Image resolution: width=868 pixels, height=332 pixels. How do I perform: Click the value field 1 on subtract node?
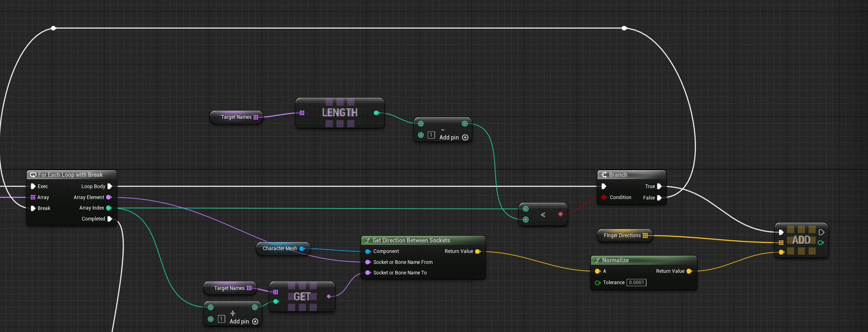[x=431, y=135]
